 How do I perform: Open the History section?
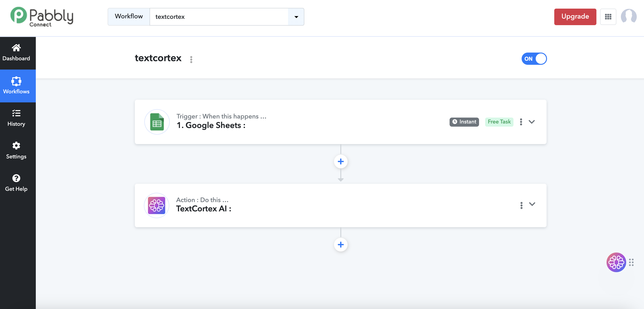16,118
